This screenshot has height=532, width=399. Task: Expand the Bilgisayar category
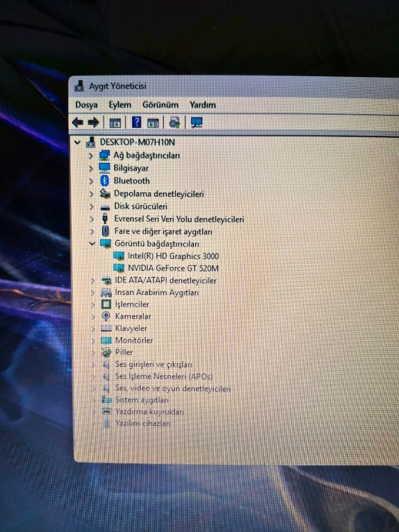click(90, 168)
